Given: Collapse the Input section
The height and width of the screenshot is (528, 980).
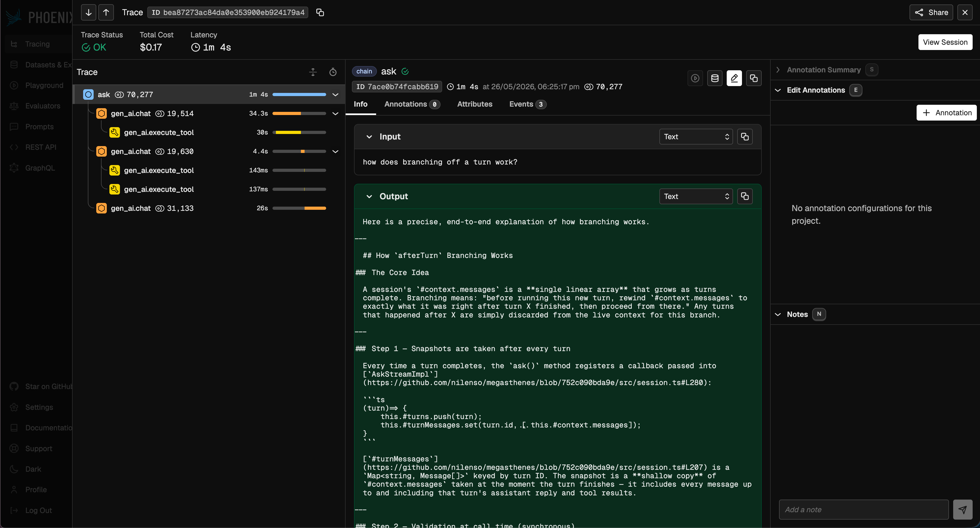Looking at the screenshot, I should click(x=369, y=137).
